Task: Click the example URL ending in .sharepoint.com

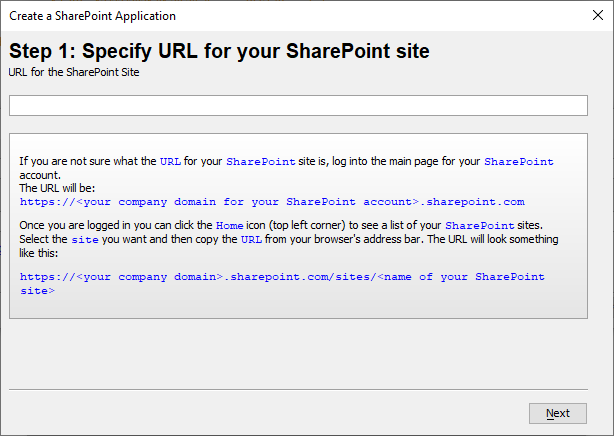Action: (x=272, y=202)
